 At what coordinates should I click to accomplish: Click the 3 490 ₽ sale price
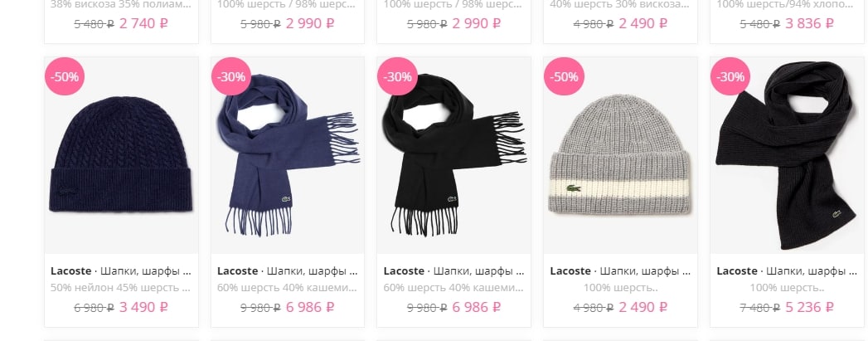(144, 307)
